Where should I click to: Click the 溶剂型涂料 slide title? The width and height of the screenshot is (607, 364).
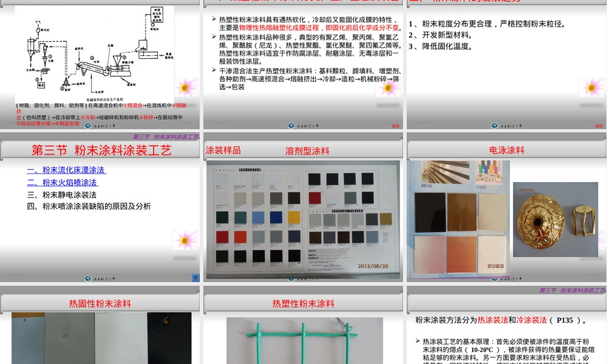(x=307, y=151)
